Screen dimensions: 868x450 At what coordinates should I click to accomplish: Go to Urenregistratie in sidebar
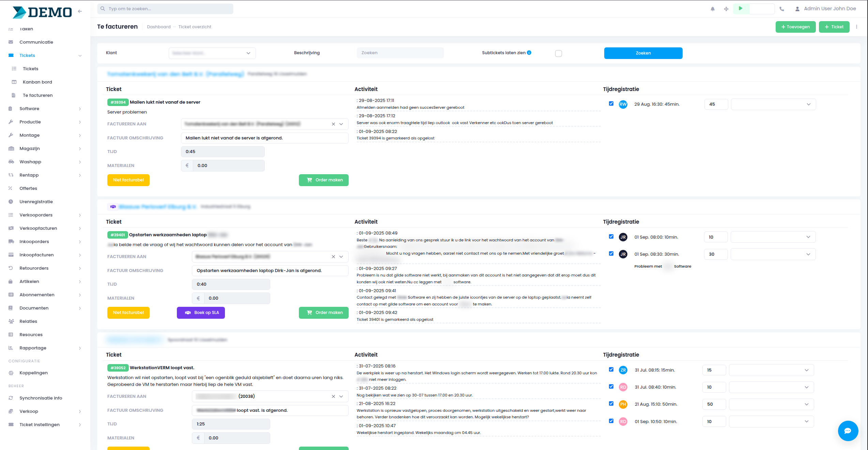36,201
